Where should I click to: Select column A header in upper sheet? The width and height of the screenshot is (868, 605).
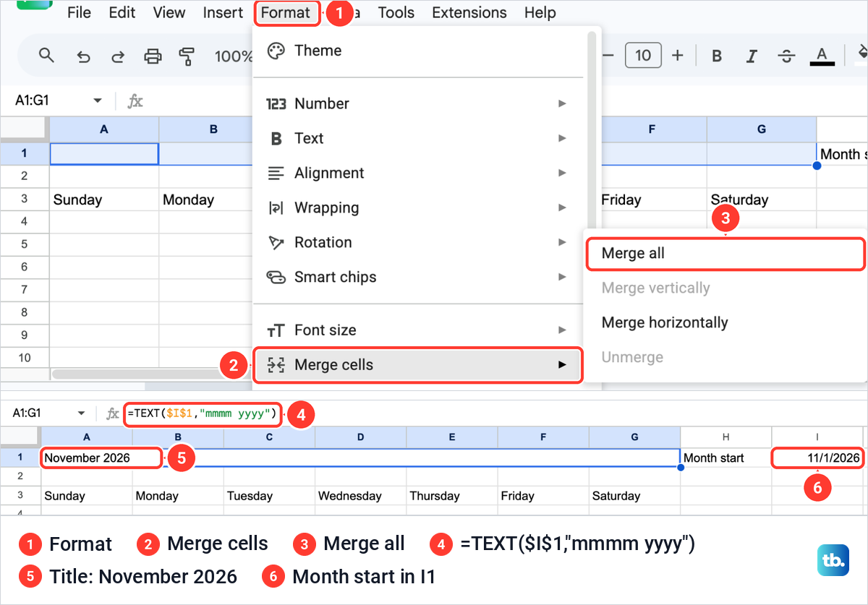click(x=104, y=129)
